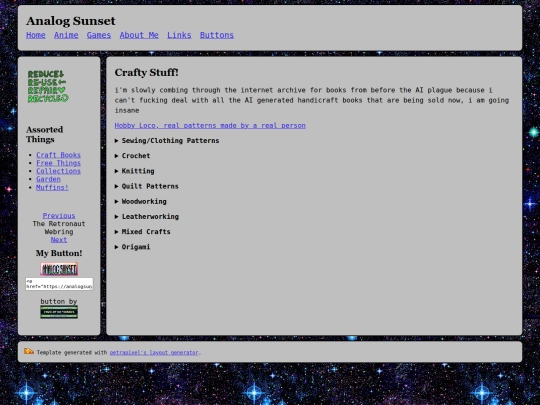Open the About Me page
This screenshot has width=540, height=405.
[x=139, y=35]
